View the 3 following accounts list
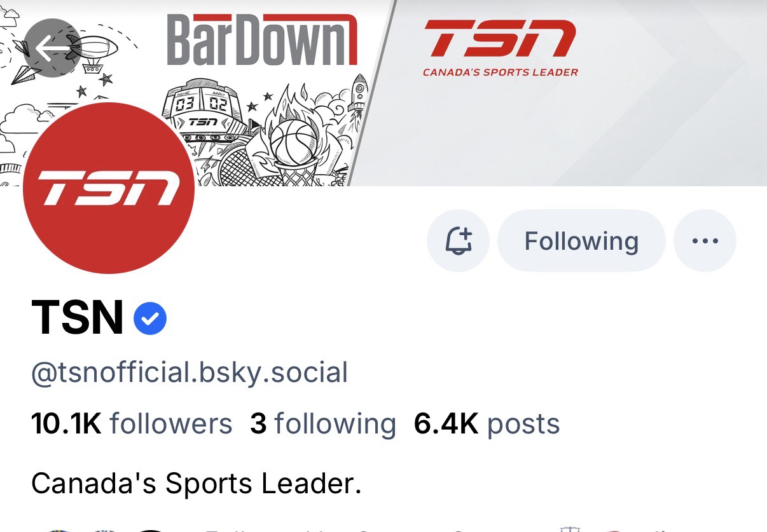Viewport: 767px width, 532px height. click(x=323, y=424)
